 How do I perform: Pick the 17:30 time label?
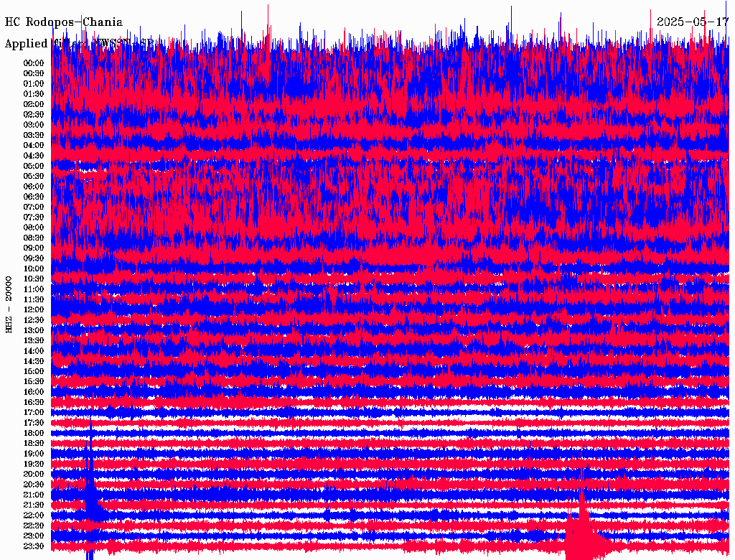pos(34,423)
